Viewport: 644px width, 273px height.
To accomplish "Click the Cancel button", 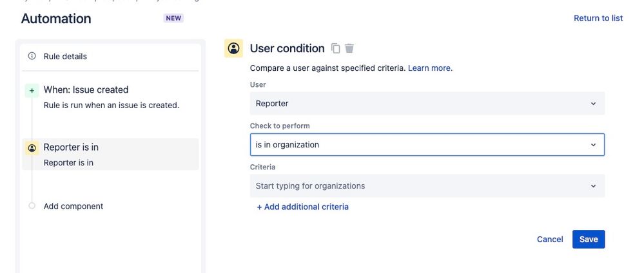I will (x=550, y=240).
